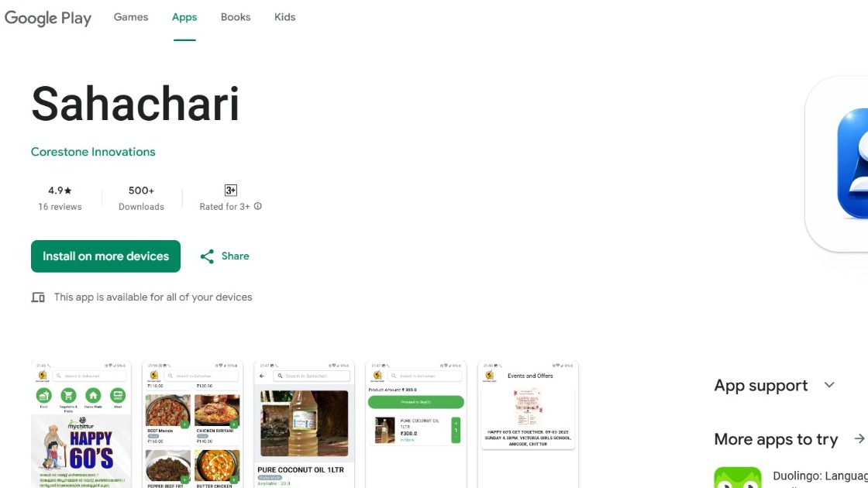
Task: Open Corestone Innovations developer link
Action: click(93, 152)
